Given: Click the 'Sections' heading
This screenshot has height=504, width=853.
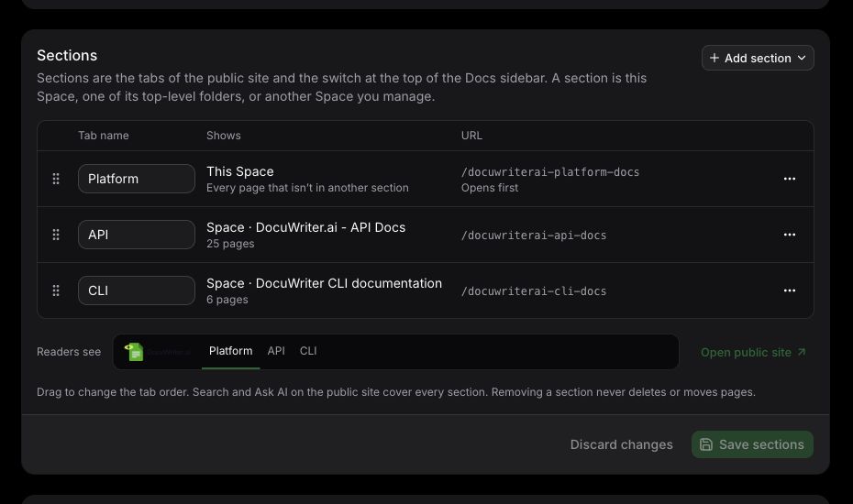Looking at the screenshot, I should 67,56.
